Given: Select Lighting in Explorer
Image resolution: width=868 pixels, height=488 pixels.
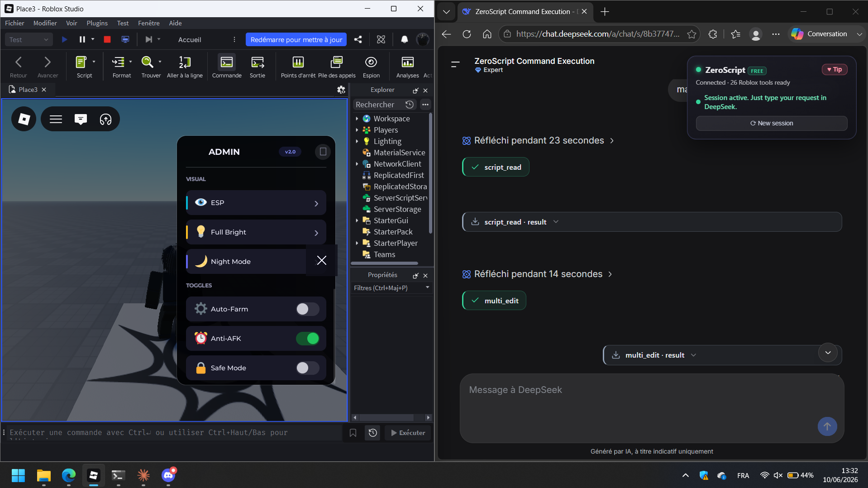Looking at the screenshot, I should coord(387,141).
